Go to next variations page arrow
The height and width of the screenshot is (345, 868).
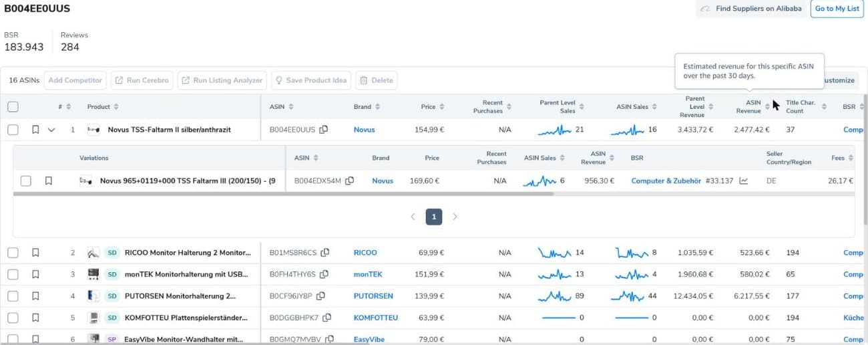pos(455,217)
